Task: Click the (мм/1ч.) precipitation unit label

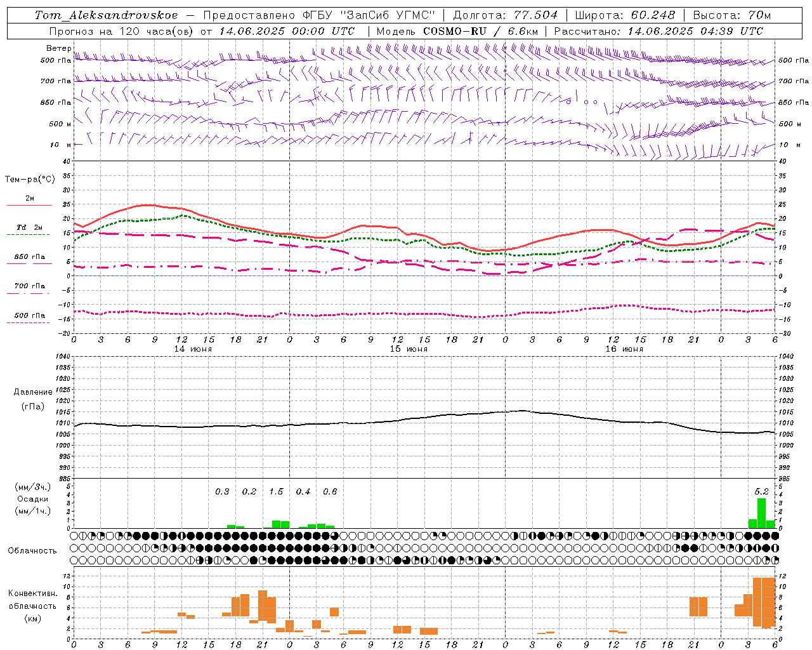Action: point(32,511)
